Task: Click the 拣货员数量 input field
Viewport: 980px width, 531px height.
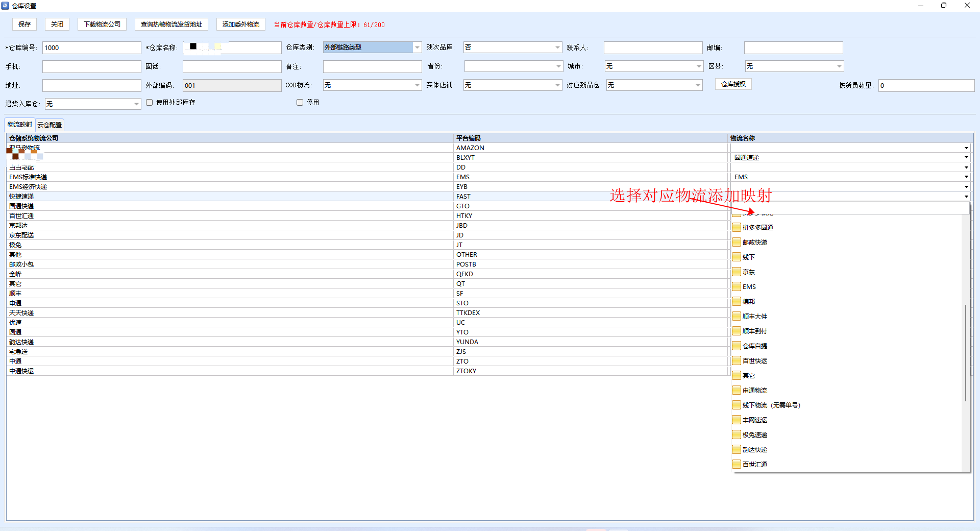Action: [x=926, y=85]
